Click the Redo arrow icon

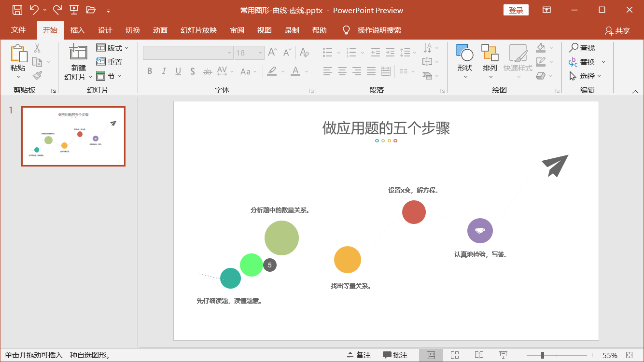(x=57, y=10)
